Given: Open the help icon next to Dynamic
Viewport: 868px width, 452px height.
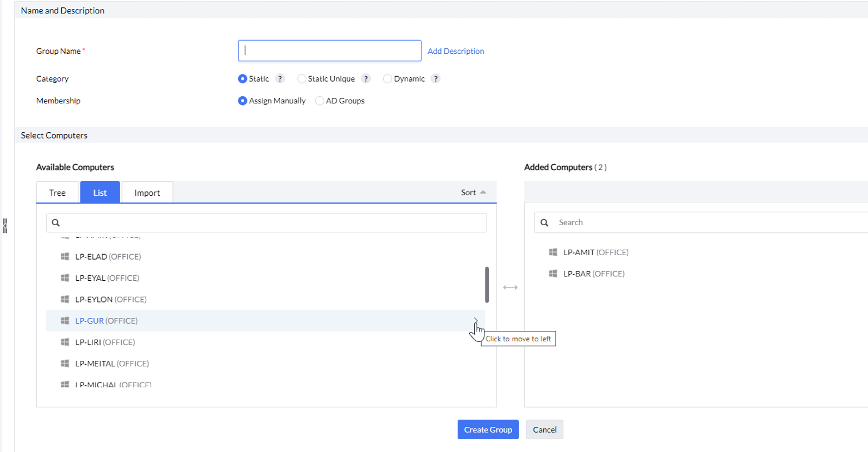Looking at the screenshot, I should click(x=436, y=79).
